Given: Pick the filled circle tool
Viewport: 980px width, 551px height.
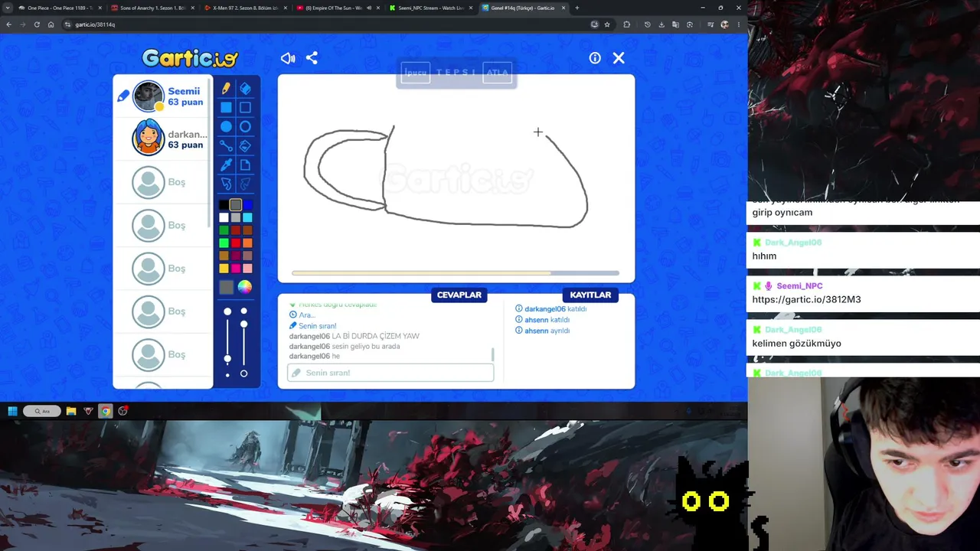Looking at the screenshot, I should point(226,127).
